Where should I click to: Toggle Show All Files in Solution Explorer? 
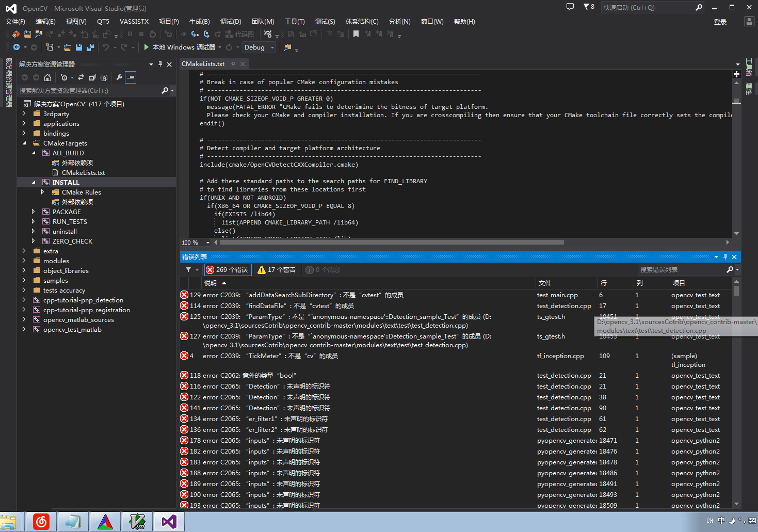[x=104, y=77]
